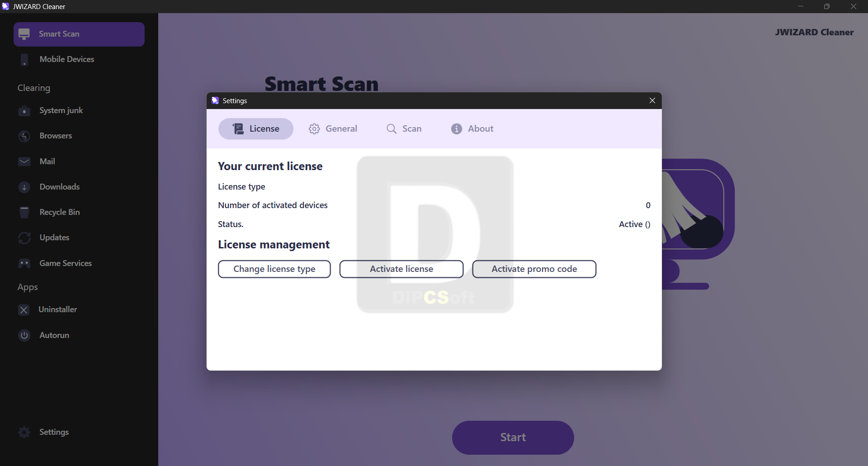The width and height of the screenshot is (868, 466).
Task: Open the Mail envelope icon
Action: (x=24, y=162)
